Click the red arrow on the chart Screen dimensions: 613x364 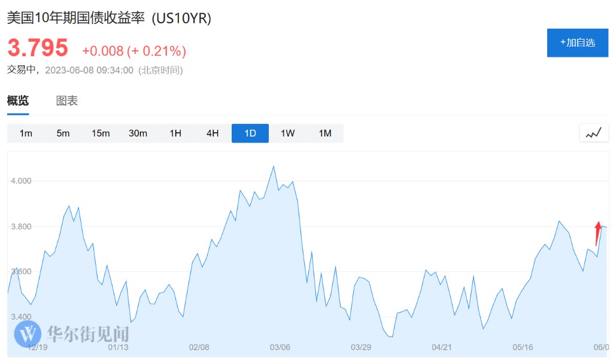[x=597, y=233]
